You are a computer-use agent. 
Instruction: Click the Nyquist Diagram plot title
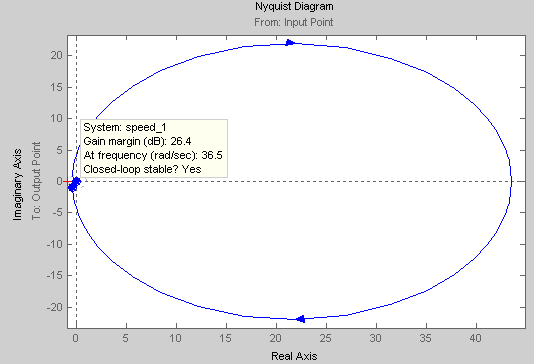(294, 6)
